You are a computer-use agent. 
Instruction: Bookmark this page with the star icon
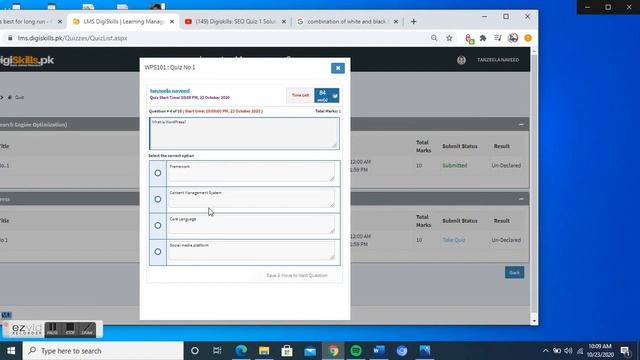449,38
